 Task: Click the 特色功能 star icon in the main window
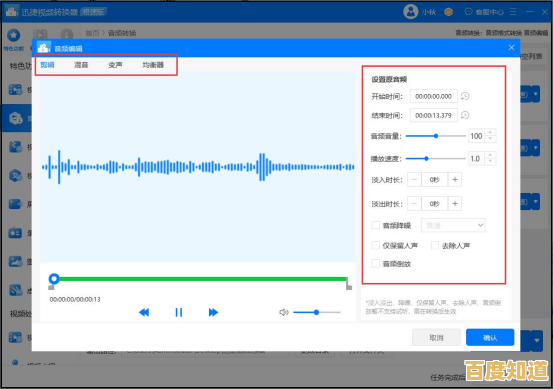tap(14, 35)
